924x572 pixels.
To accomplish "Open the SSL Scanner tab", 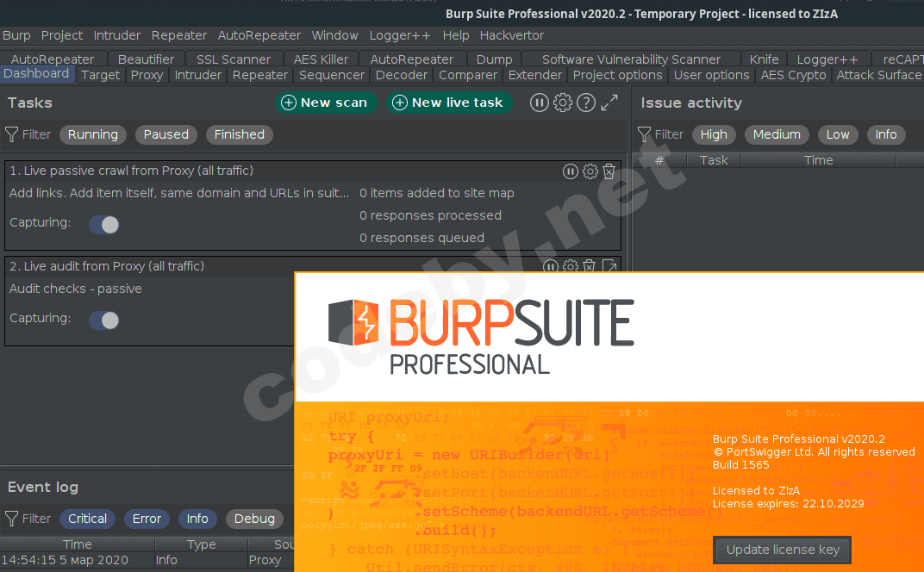I will (x=234, y=59).
